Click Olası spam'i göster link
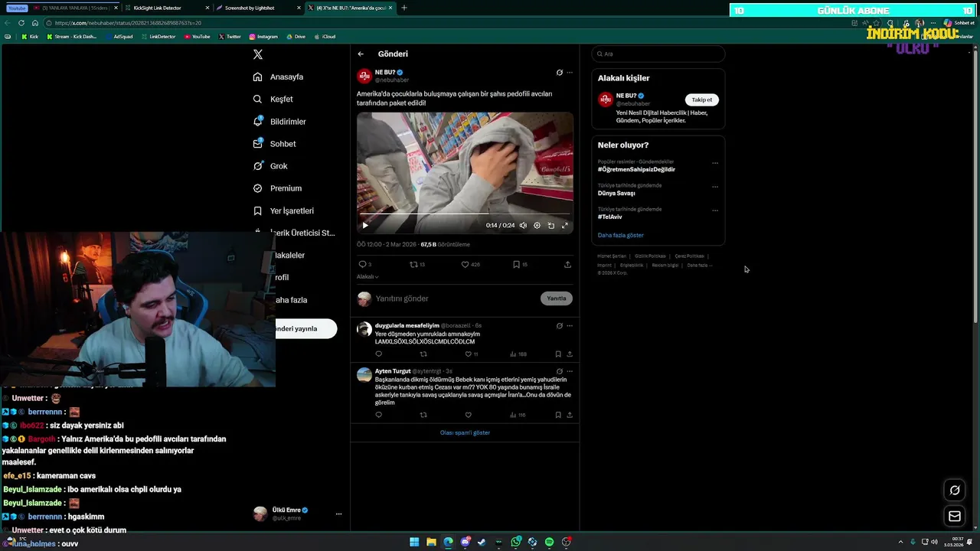This screenshot has width=980, height=551. point(465,432)
